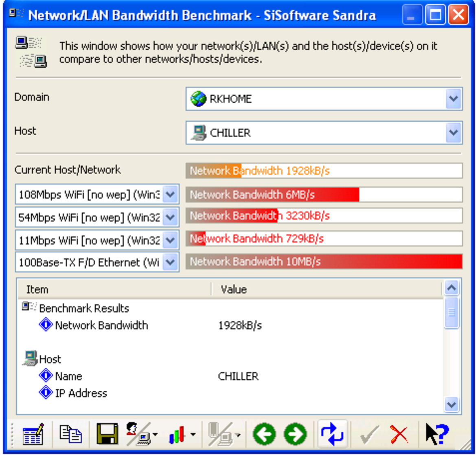Click the CHILLER value in Name row
Viewport: 476px width, 455px height.
coord(238,376)
